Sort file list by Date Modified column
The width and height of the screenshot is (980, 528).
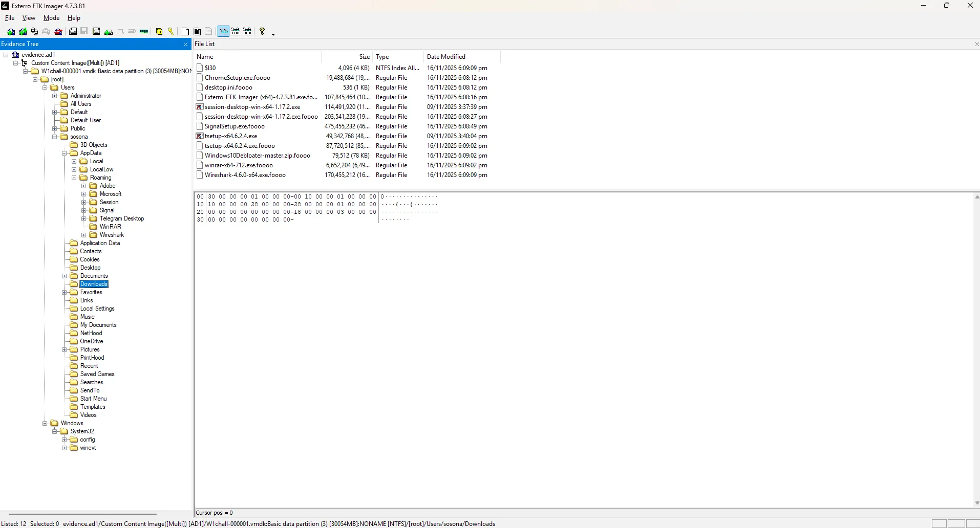pyautogui.click(x=462, y=57)
